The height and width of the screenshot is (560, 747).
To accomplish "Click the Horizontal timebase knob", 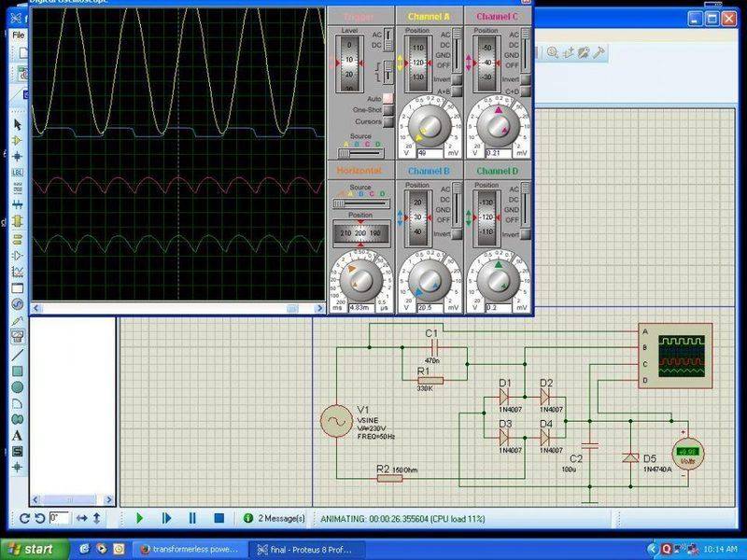I will (x=361, y=280).
